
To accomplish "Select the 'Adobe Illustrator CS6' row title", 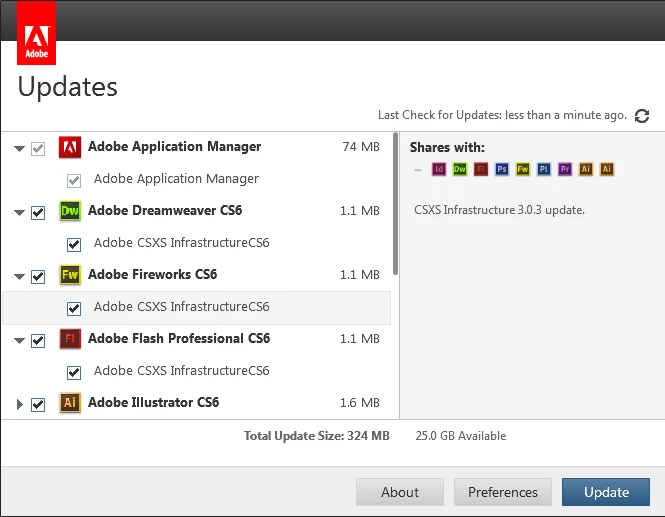I will (x=154, y=402).
